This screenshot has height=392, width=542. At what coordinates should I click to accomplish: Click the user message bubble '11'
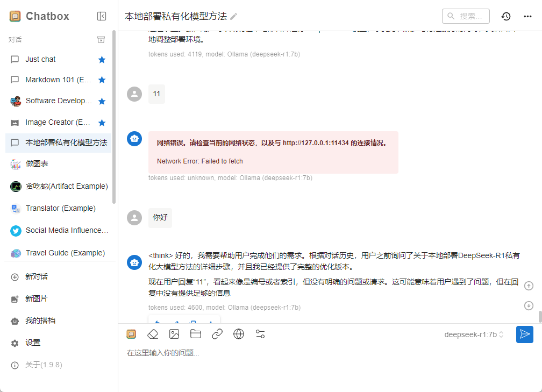pyautogui.click(x=156, y=94)
